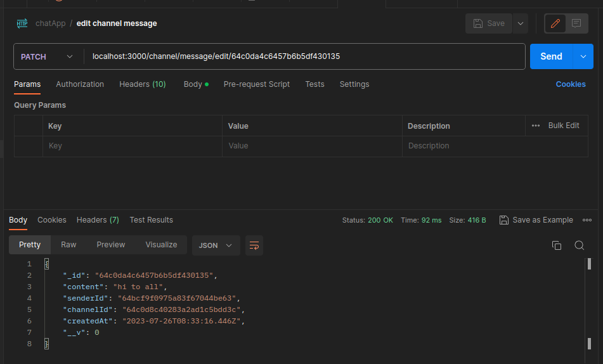This screenshot has height=364, width=603.
Task: Select the Raw view
Action: coord(68,245)
